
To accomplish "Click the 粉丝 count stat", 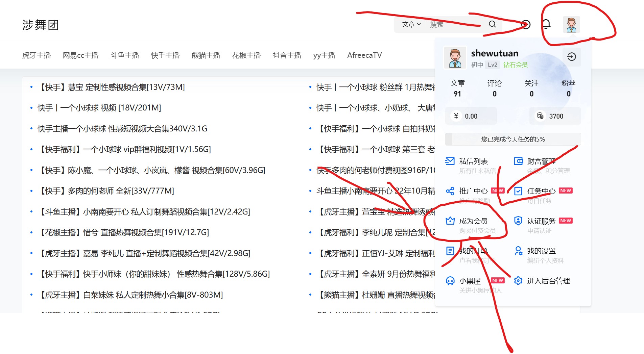I will click(568, 88).
